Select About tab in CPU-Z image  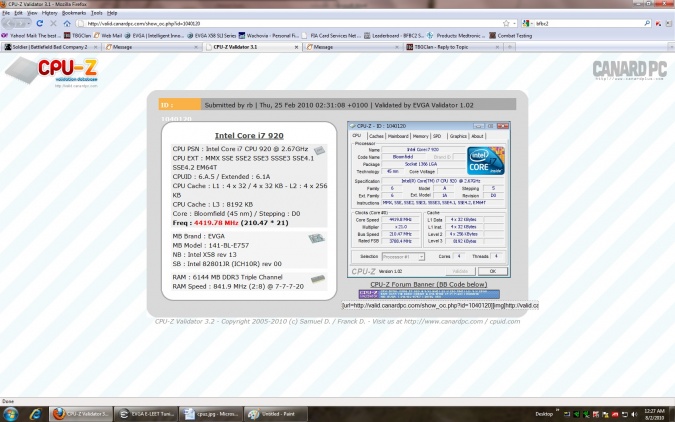coord(477,136)
